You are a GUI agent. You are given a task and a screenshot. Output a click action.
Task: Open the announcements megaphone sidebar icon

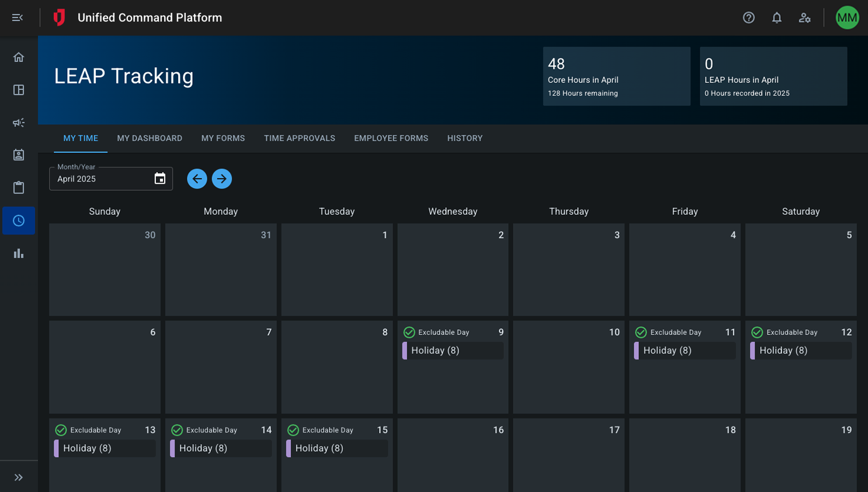point(19,123)
